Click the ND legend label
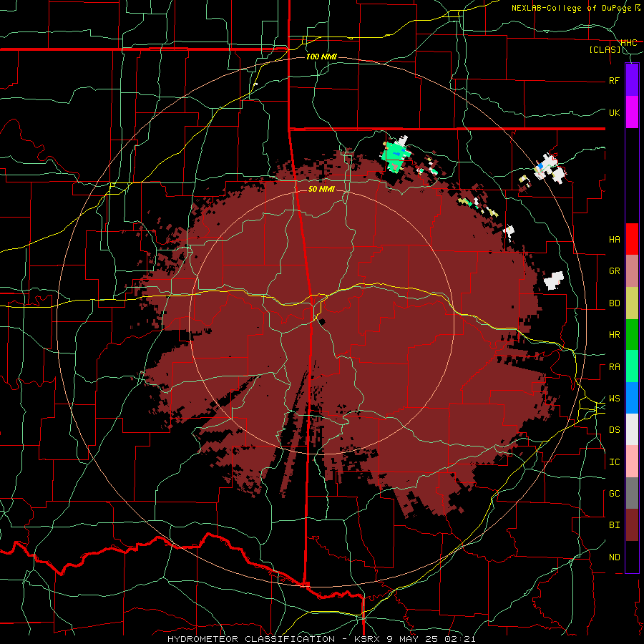The width and height of the screenshot is (644, 644). pos(615,557)
